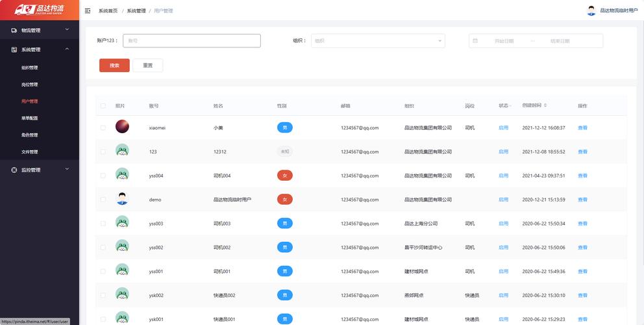Viewport: 644px width, 325px height.
Task: Check the row checkbox for yss002
Action: pyautogui.click(x=103, y=247)
